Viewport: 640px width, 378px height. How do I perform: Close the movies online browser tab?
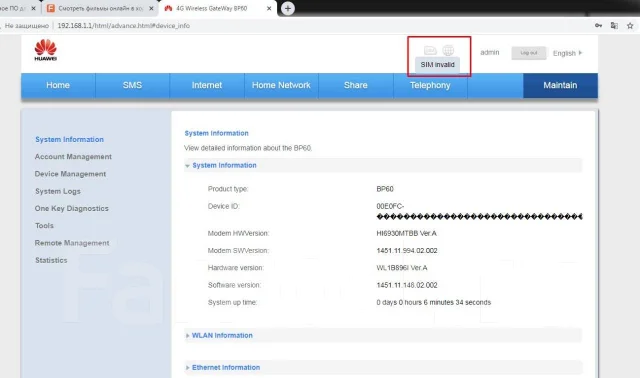151,8
